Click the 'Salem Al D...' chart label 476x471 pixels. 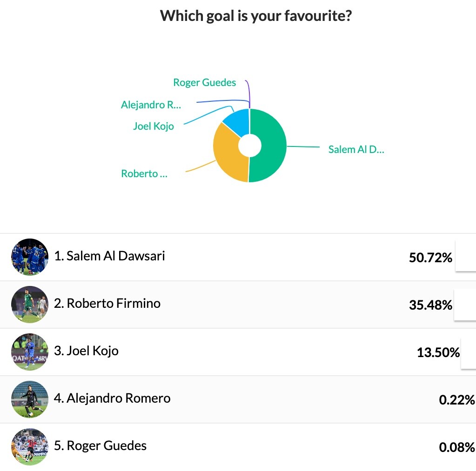pyautogui.click(x=356, y=150)
